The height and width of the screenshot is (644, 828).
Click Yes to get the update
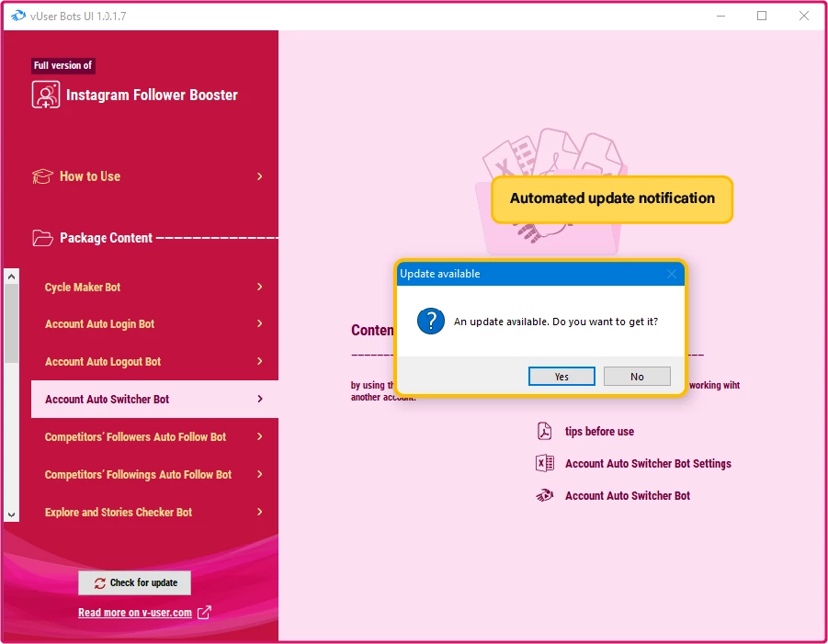click(x=561, y=377)
